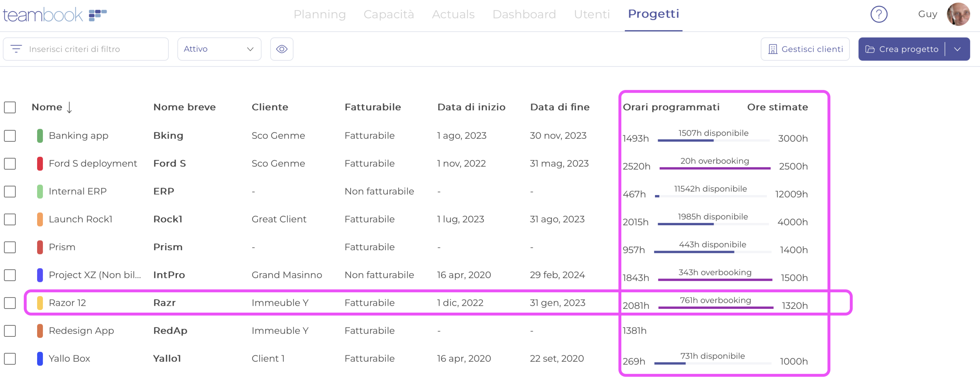Click Razor 12's yellow color indicator
Viewport: 980px width, 382px height.
pyautogui.click(x=39, y=303)
